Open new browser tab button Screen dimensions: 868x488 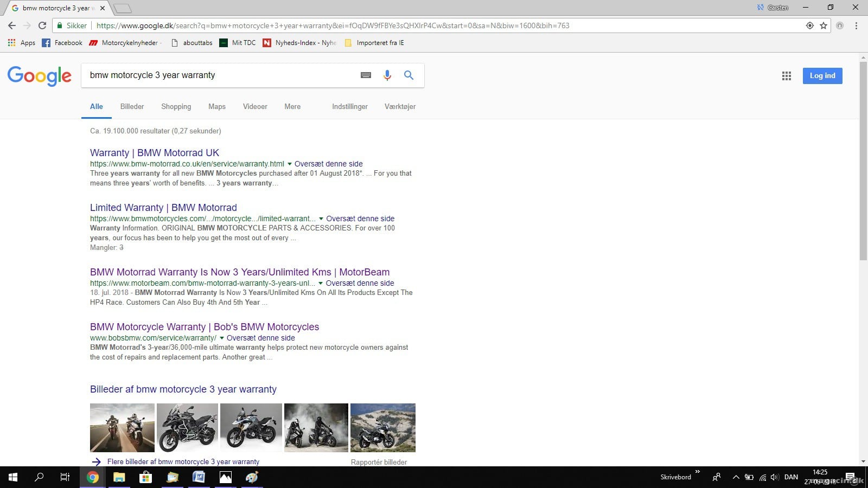click(x=123, y=8)
